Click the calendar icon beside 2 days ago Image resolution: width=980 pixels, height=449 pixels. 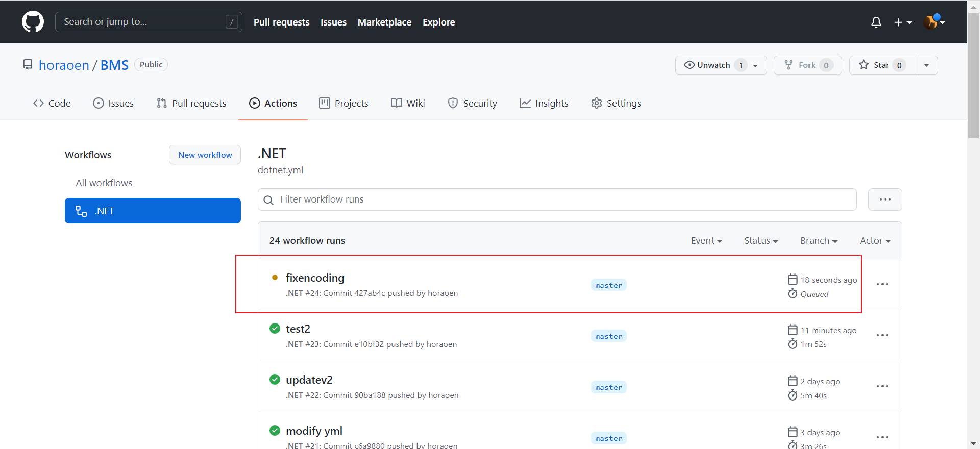(793, 381)
